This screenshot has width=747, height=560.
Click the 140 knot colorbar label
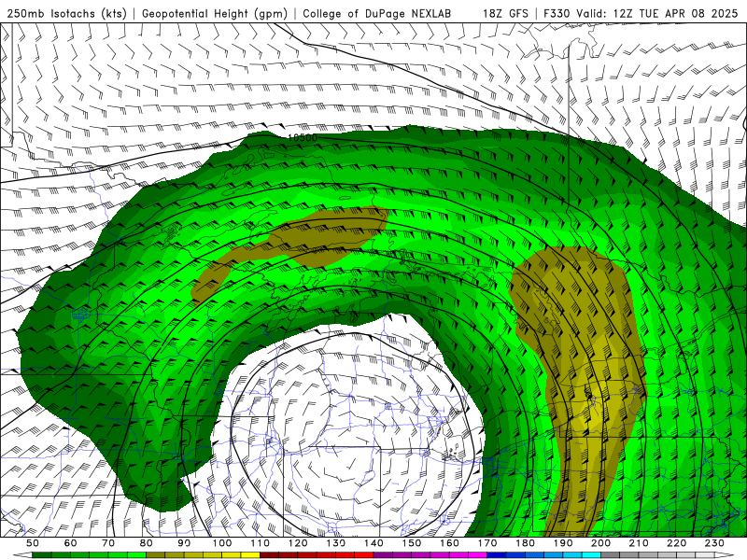point(373,543)
